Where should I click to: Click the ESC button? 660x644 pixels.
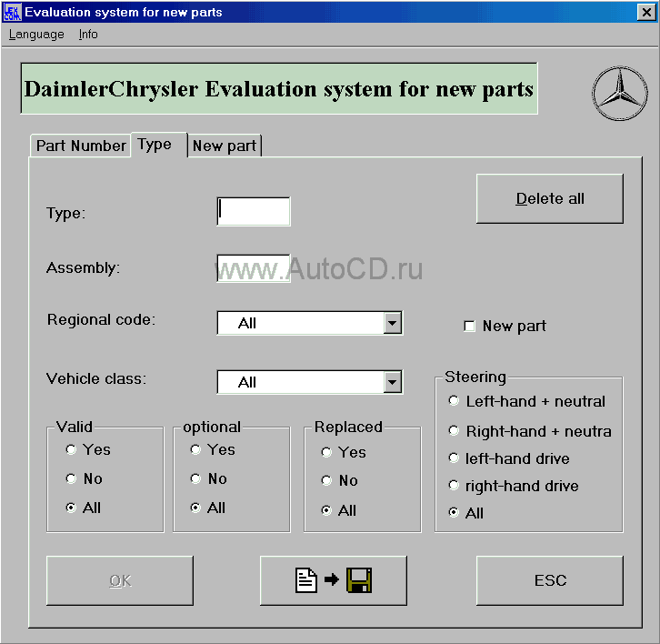point(550,580)
